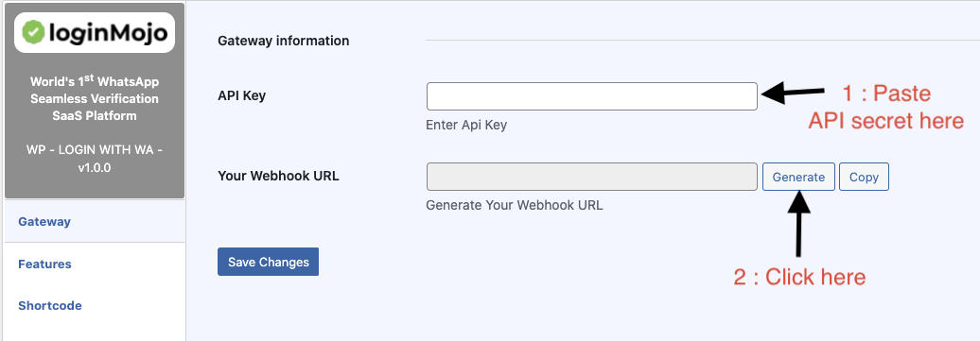The image size is (980, 341).
Task: Focus the API Key input field
Action: [592, 96]
